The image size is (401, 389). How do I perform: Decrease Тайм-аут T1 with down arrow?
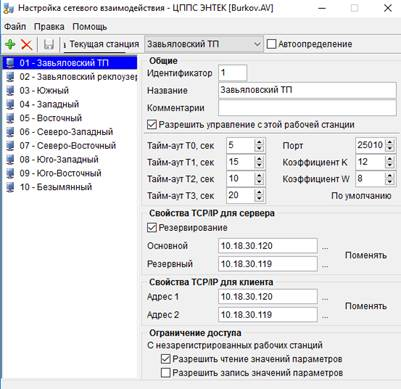tap(259, 165)
